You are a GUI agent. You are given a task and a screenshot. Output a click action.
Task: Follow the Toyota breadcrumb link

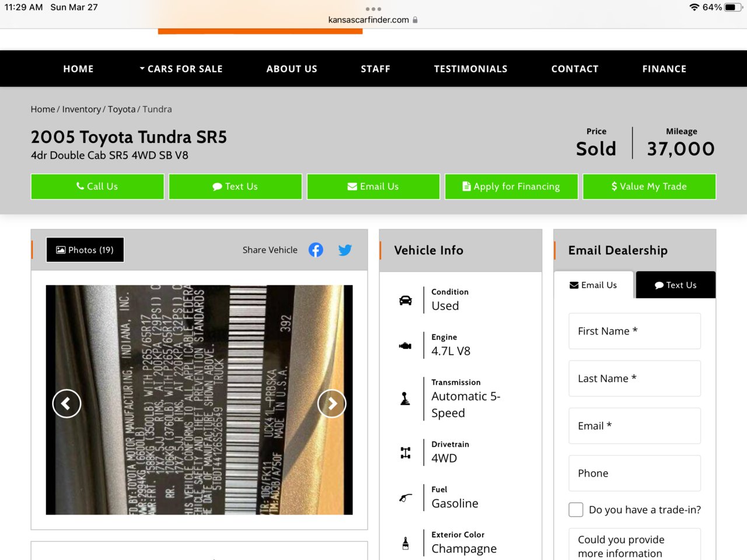click(x=121, y=109)
